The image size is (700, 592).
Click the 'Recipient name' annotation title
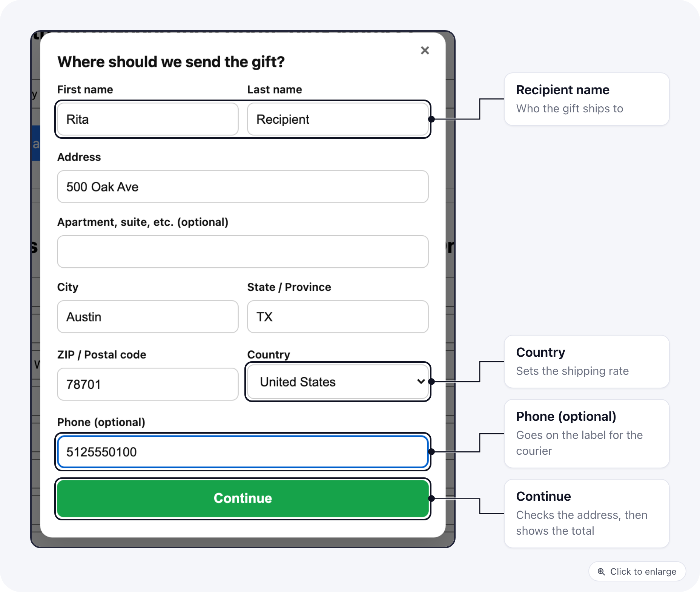click(x=563, y=90)
